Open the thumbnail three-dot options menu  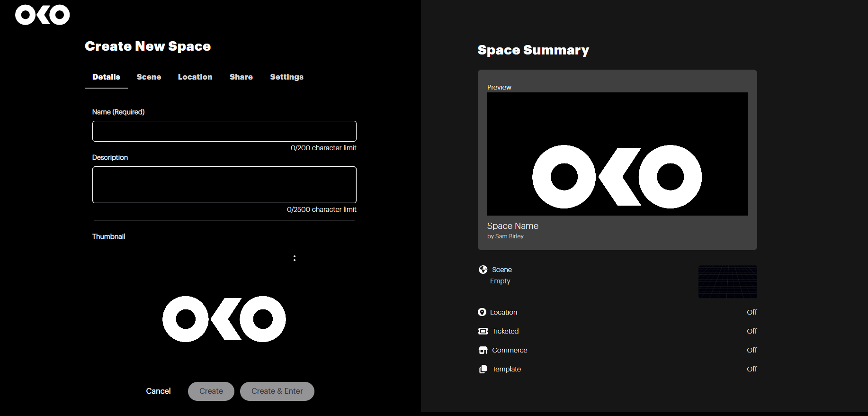[295, 258]
